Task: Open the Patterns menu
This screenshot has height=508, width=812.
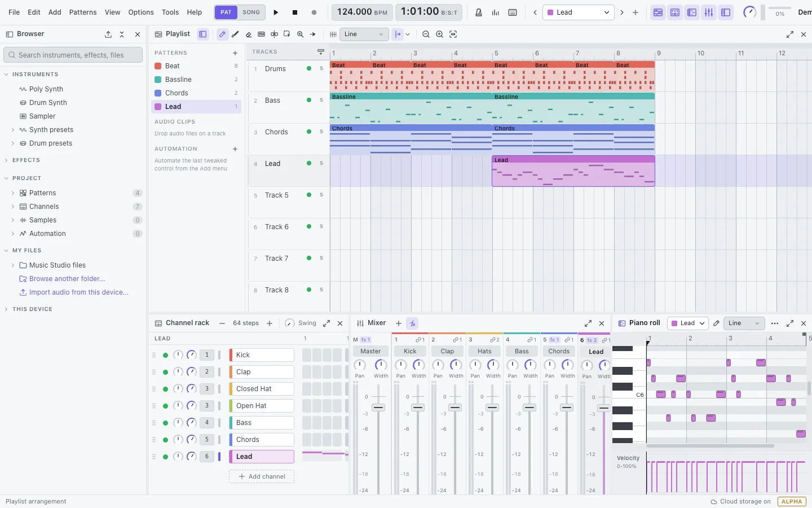Action: point(83,12)
